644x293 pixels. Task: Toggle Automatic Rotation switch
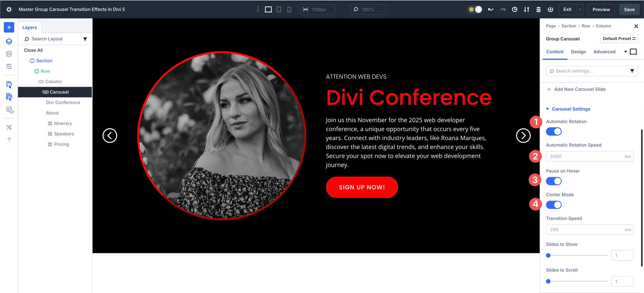[554, 131]
